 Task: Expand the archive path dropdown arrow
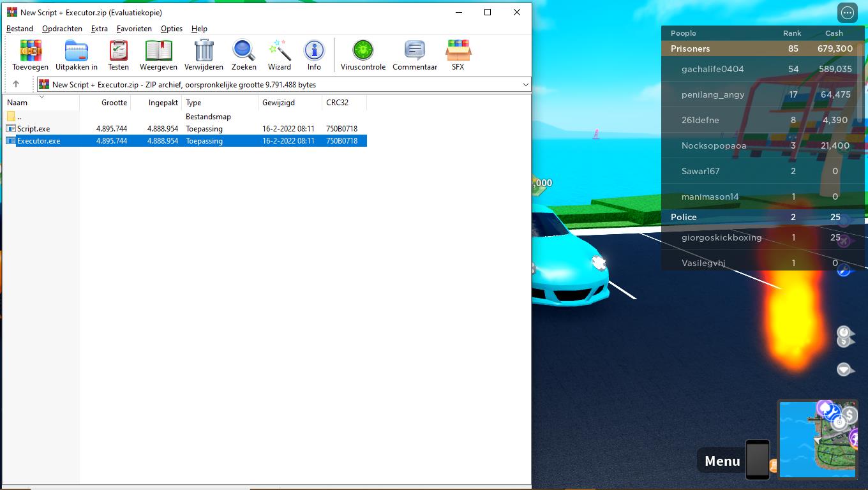pos(525,85)
